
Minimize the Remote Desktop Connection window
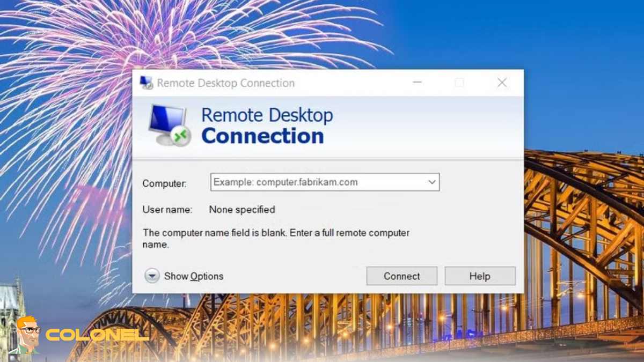tap(417, 83)
